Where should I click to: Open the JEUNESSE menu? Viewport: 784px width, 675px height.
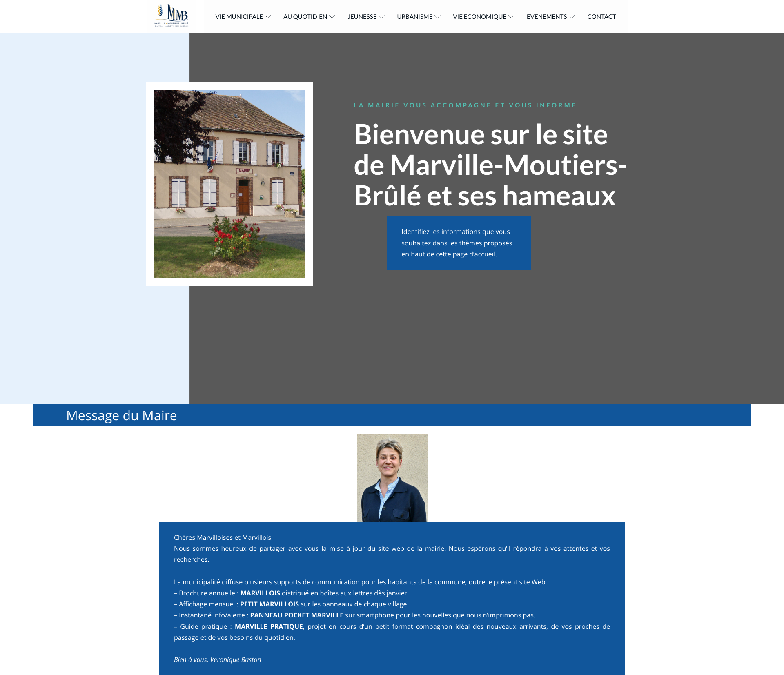tap(366, 16)
